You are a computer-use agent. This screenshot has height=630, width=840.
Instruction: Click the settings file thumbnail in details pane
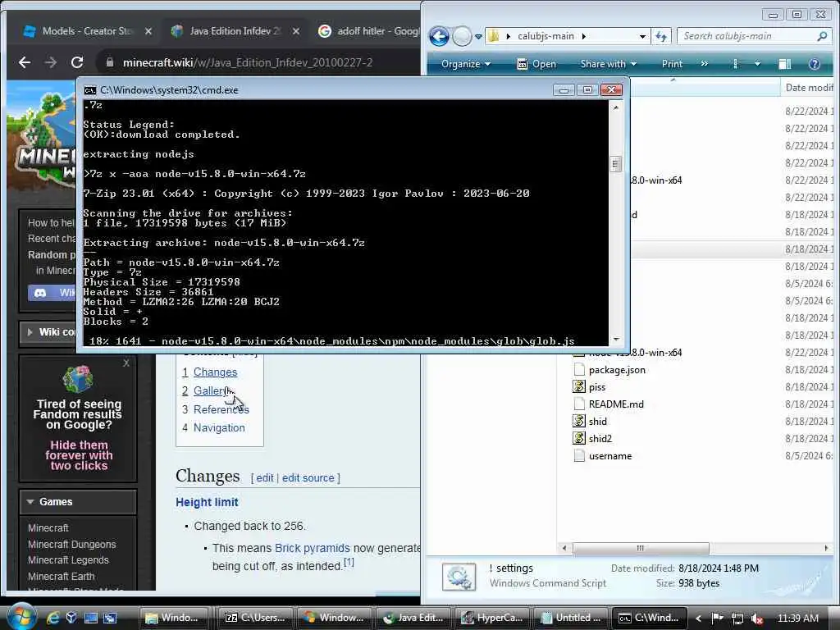459,577
